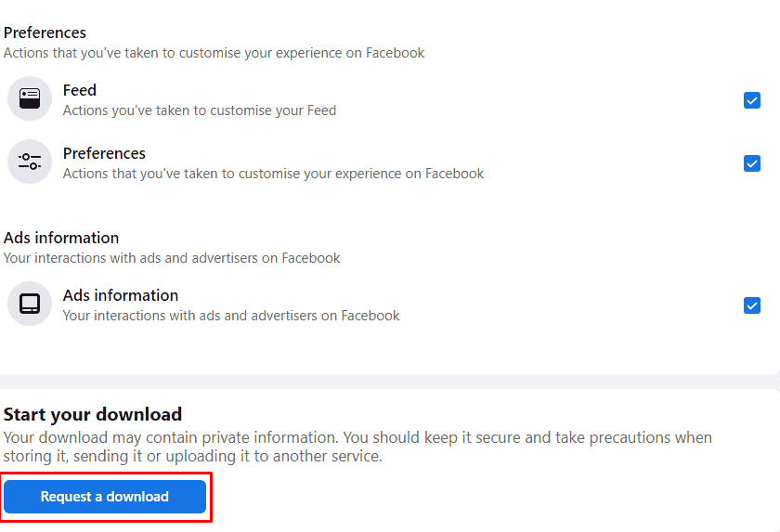Select the Feed row title

click(x=80, y=90)
